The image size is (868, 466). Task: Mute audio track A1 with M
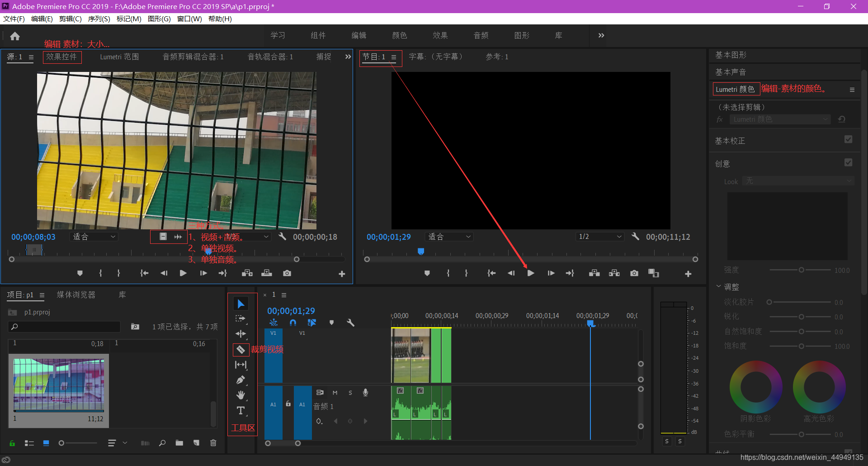(335, 393)
